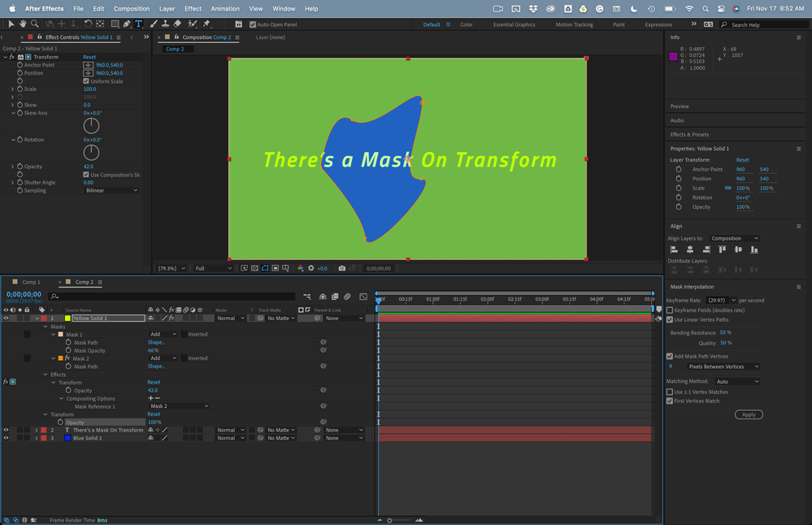The height and width of the screenshot is (525, 812).
Task: Collapse the Masks group in timeline
Action: tap(46, 327)
